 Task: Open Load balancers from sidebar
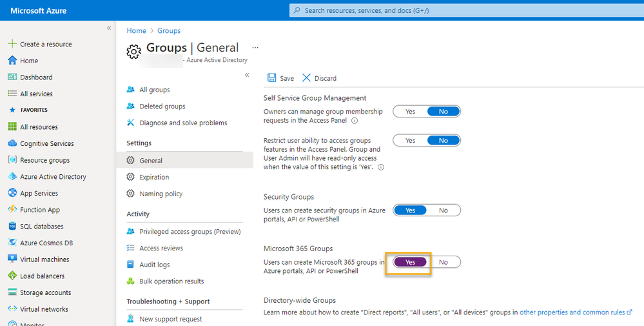pos(42,276)
